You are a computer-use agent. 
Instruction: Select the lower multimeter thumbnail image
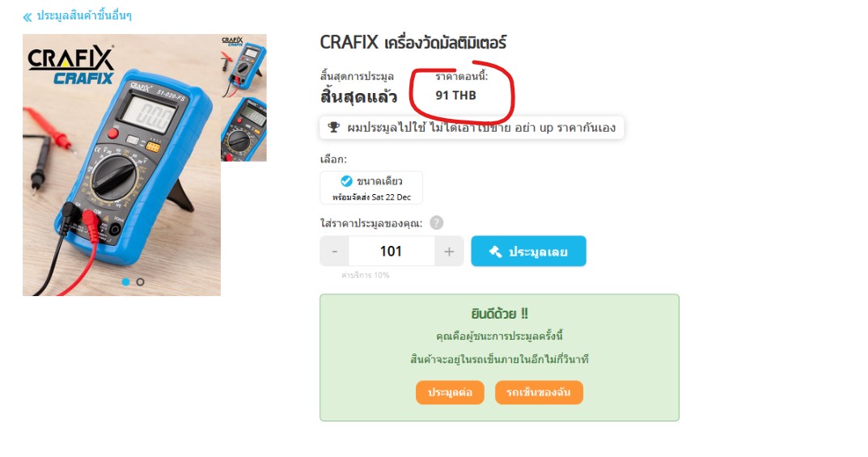pos(243,129)
